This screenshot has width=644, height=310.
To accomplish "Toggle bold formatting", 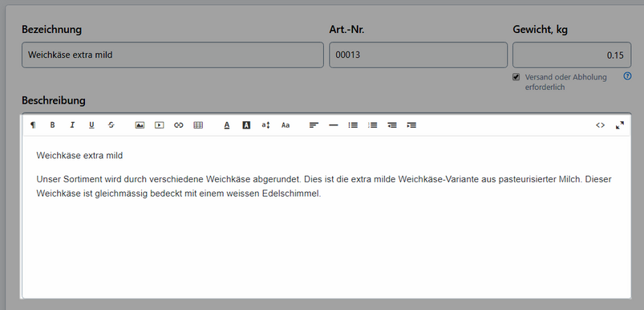I will point(52,125).
